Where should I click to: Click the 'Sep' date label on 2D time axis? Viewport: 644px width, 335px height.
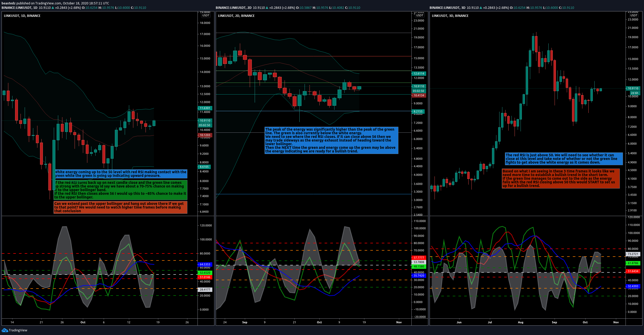(x=245, y=322)
